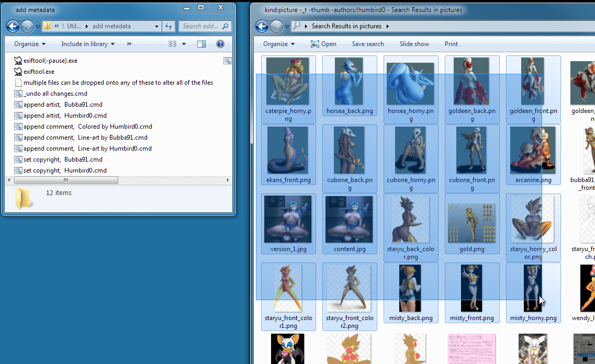Select the _undo all changes.cmd file

55,94
